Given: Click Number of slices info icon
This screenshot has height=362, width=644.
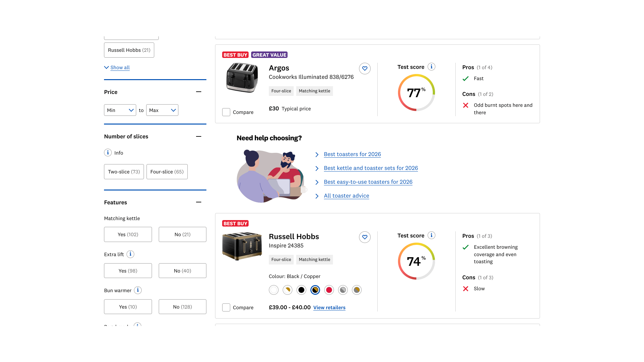Looking at the screenshot, I should point(108,153).
